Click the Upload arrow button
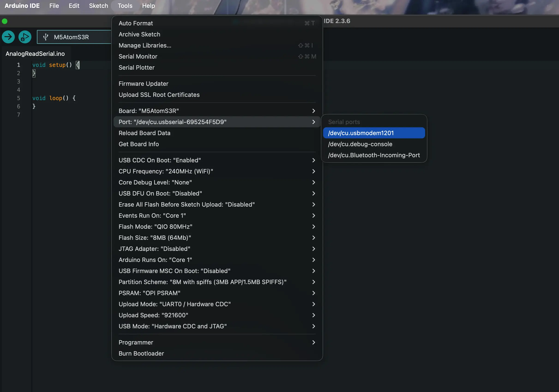Screen dimensions: 559x392 8,37
